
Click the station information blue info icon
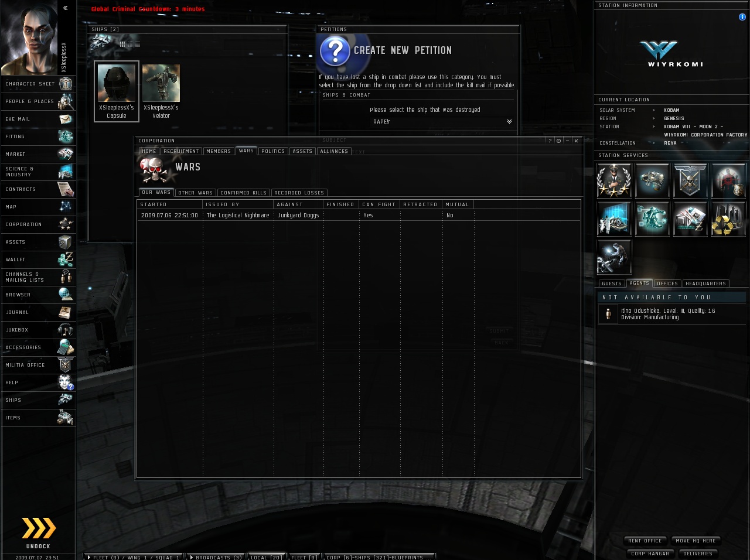742,17
